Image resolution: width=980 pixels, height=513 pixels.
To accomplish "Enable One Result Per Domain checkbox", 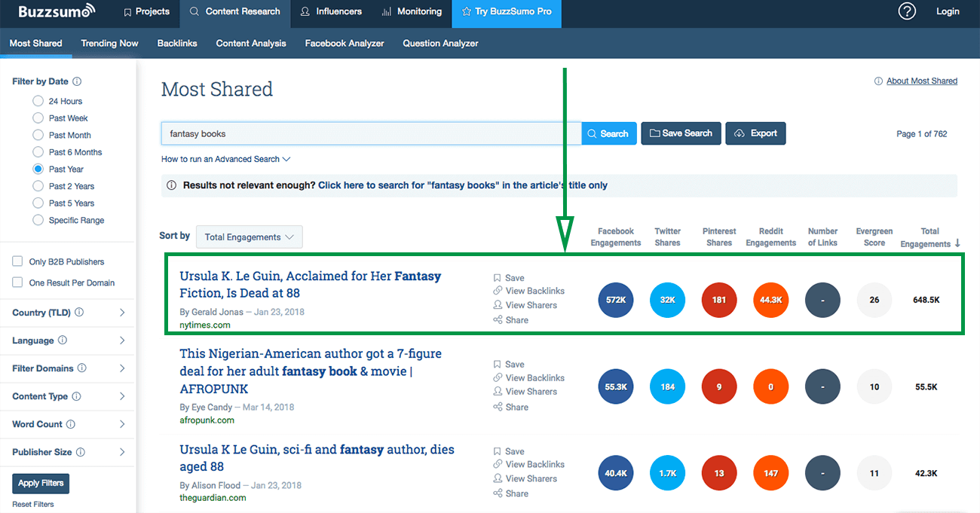I will tap(17, 282).
